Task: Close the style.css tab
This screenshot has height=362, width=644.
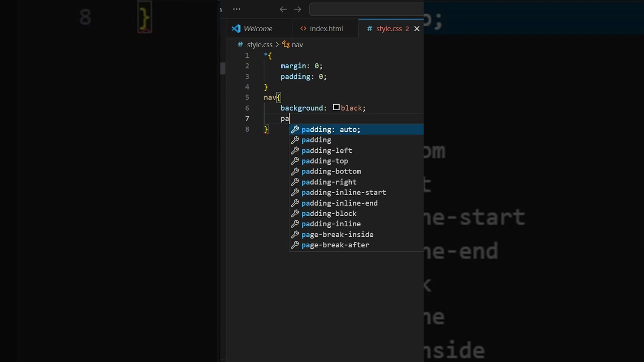Action: click(417, 29)
